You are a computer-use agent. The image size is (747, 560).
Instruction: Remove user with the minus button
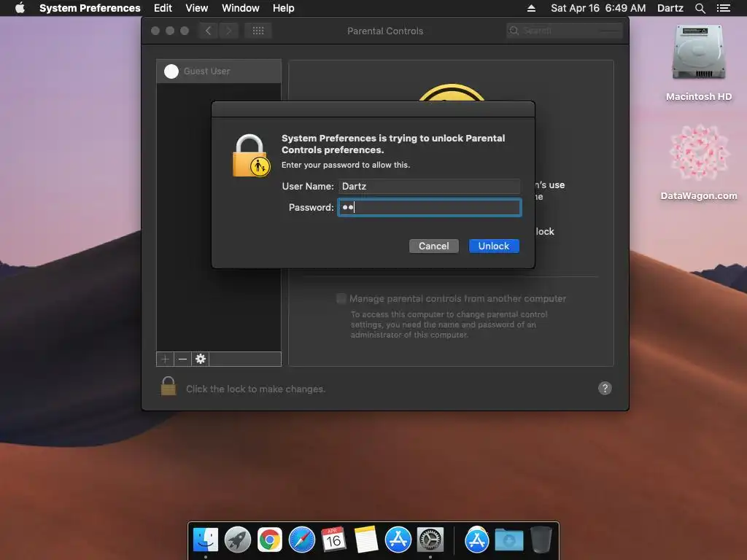tap(182, 359)
